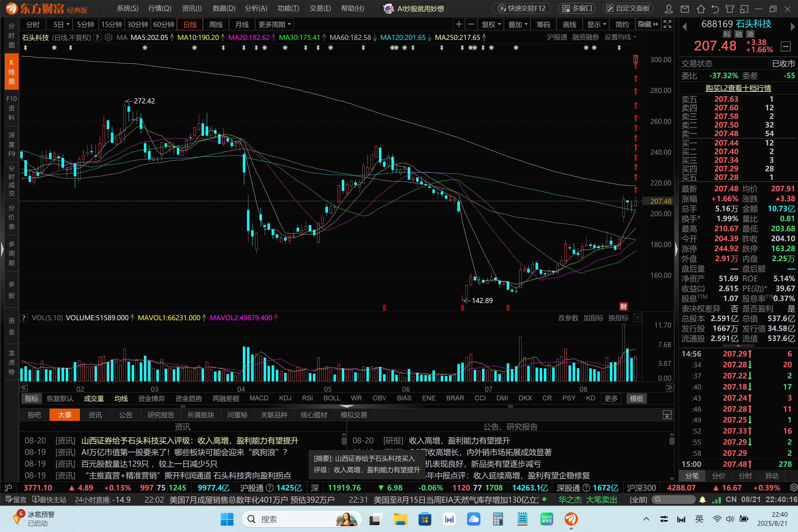Open File Explorer from taskbar
The image size is (798, 532).
(x=400, y=520)
